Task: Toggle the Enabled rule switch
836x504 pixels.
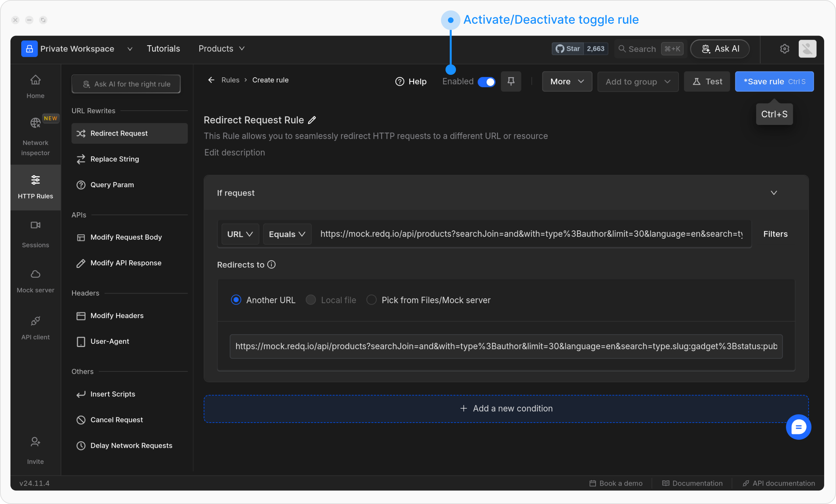Action: coord(486,82)
